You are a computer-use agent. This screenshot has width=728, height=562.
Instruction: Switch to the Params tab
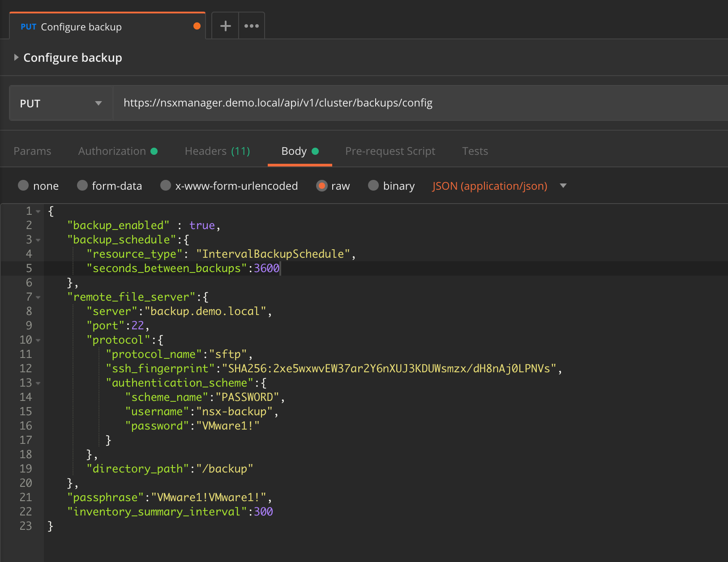(x=32, y=151)
